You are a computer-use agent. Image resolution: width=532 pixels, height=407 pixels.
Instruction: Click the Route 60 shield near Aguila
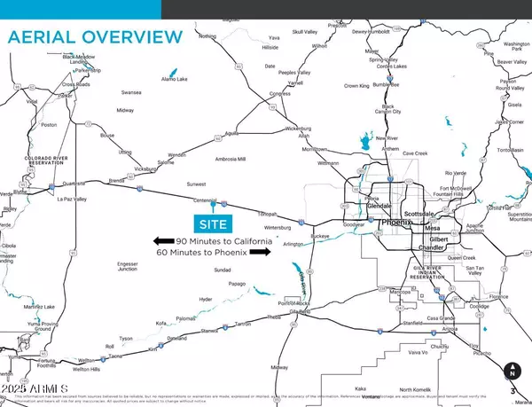point(219,137)
